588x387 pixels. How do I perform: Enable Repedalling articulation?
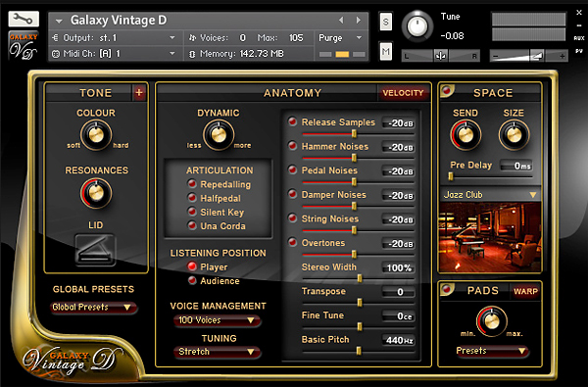[x=192, y=184]
